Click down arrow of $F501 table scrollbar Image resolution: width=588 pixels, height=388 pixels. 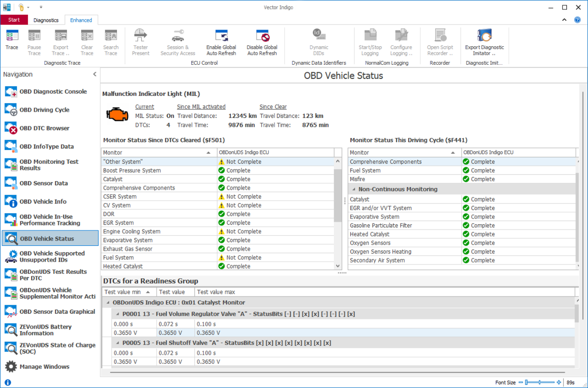(338, 266)
